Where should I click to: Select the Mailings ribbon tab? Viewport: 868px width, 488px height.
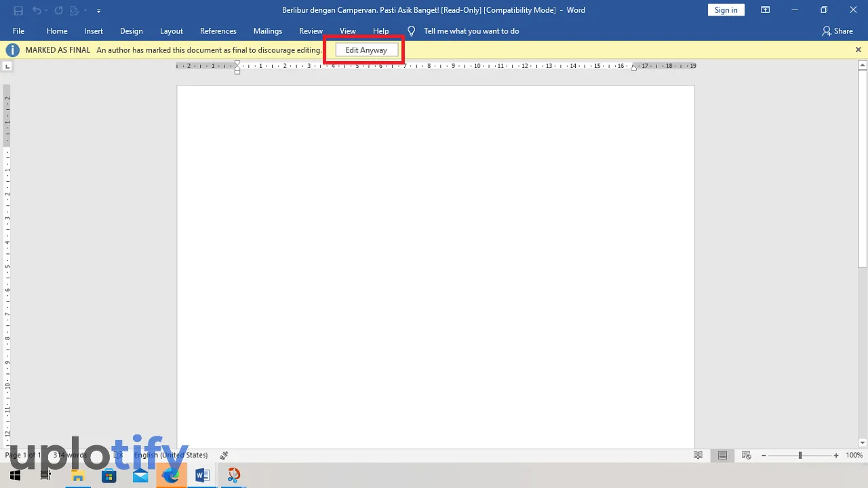coord(268,31)
